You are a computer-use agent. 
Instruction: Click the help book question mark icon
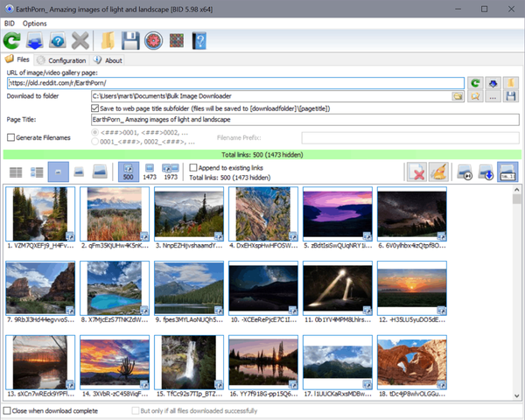point(199,40)
